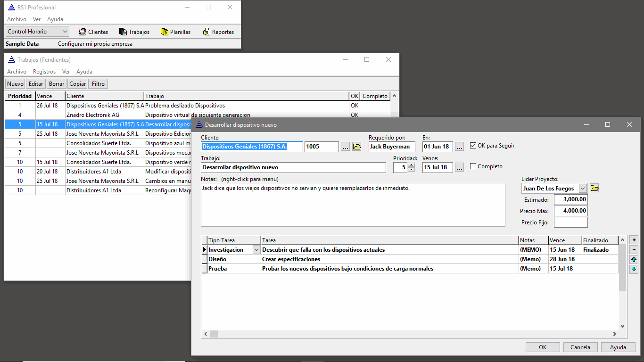The height and width of the screenshot is (362, 644).
Task: Click Desarrollar dispositivo nuevo window app icon
Action: (198, 125)
